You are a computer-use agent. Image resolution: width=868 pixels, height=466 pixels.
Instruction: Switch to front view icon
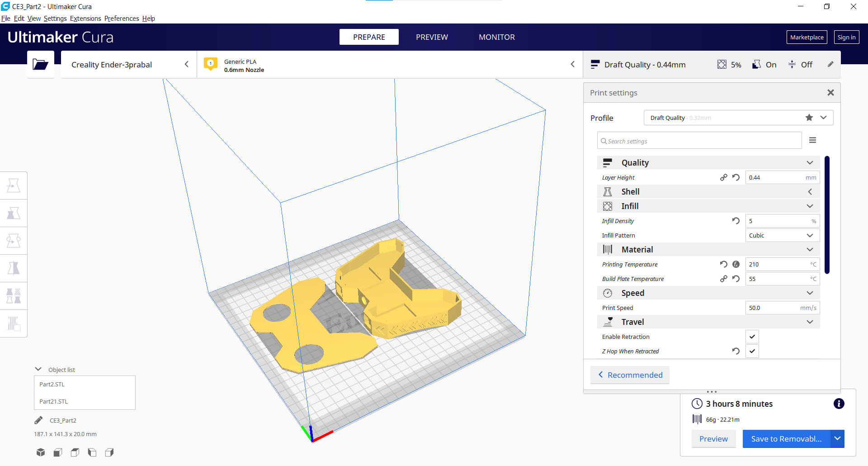(58, 452)
